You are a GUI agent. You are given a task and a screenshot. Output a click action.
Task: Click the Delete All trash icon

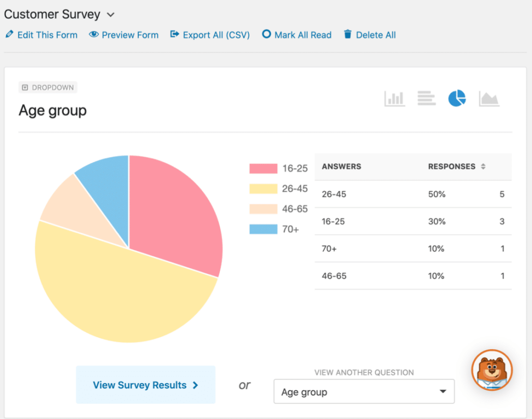click(347, 34)
